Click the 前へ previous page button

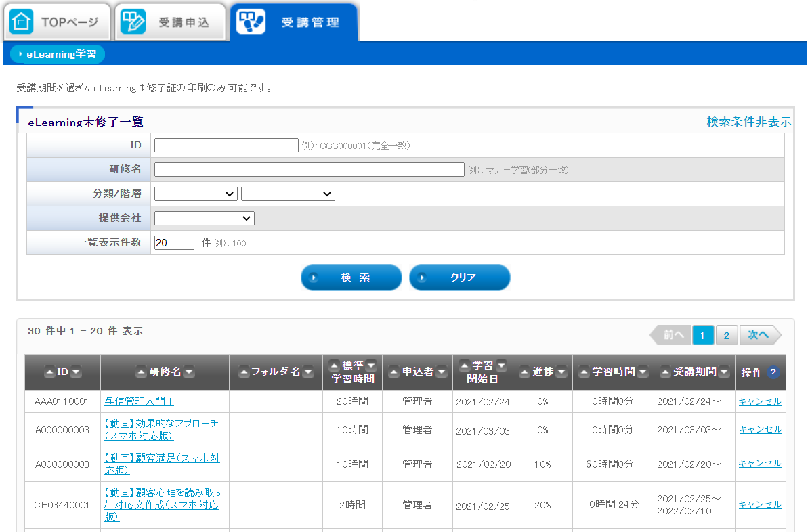click(670, 335)
